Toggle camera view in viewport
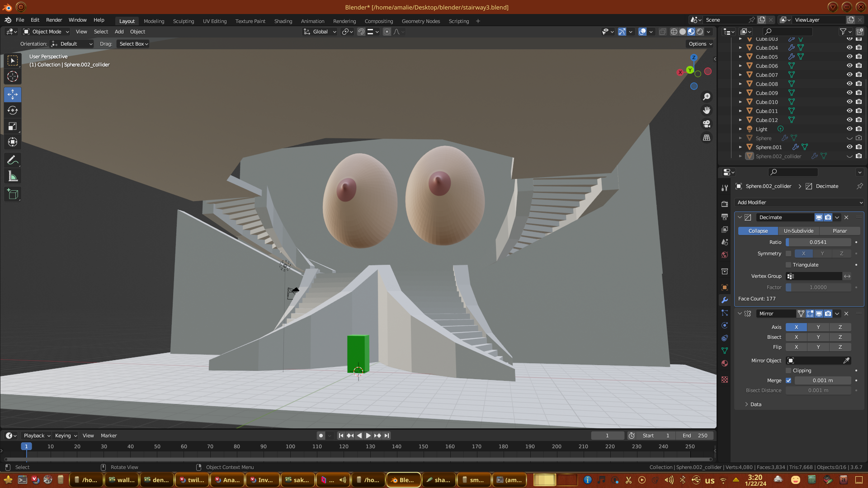The width and height of the screenshot is (868, 488). [706, 124]
